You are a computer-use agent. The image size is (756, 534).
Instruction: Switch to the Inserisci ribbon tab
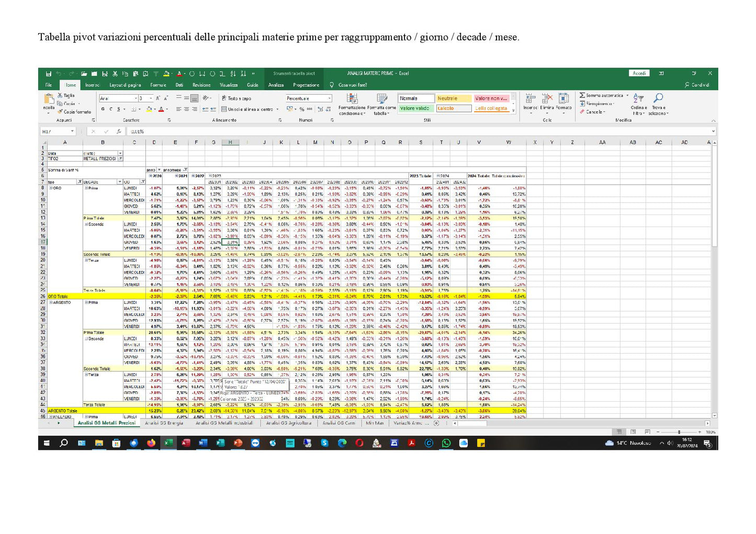pos(92,85)
